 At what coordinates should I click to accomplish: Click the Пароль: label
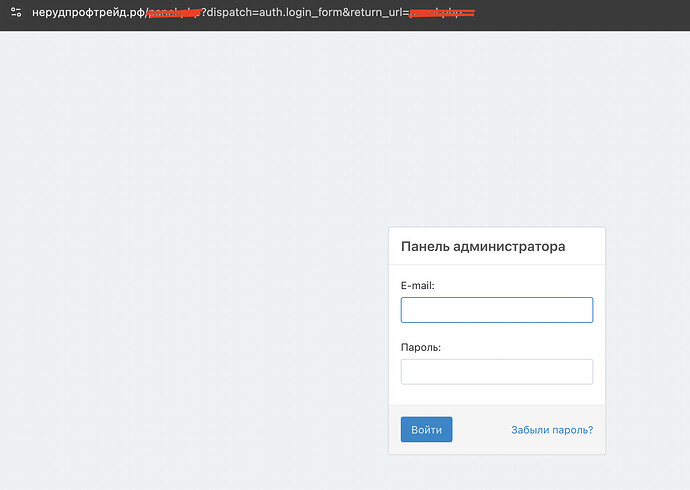(x=420, y=347)
